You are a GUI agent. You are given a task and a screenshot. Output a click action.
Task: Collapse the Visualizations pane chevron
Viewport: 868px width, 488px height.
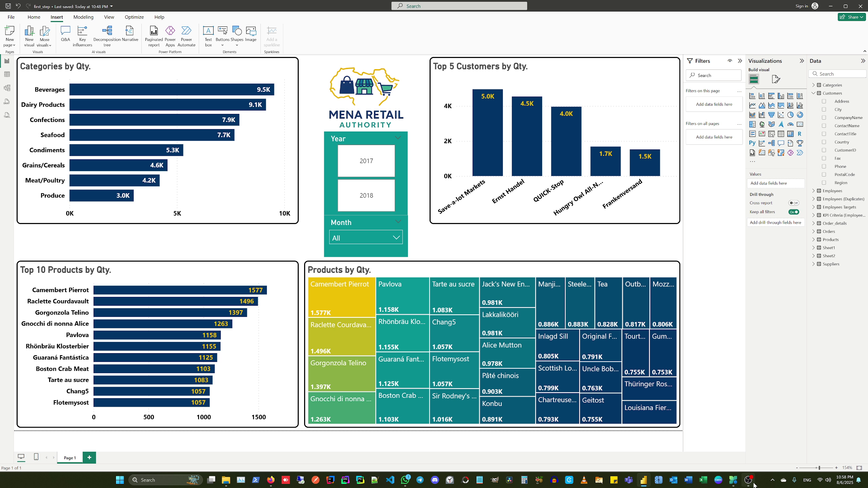[x=802, y=61]
